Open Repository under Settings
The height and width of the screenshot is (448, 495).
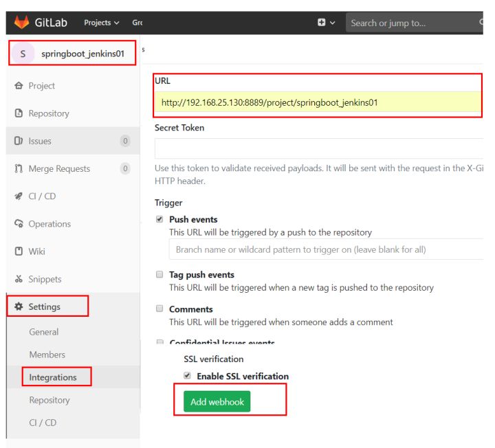pos(49,400)
